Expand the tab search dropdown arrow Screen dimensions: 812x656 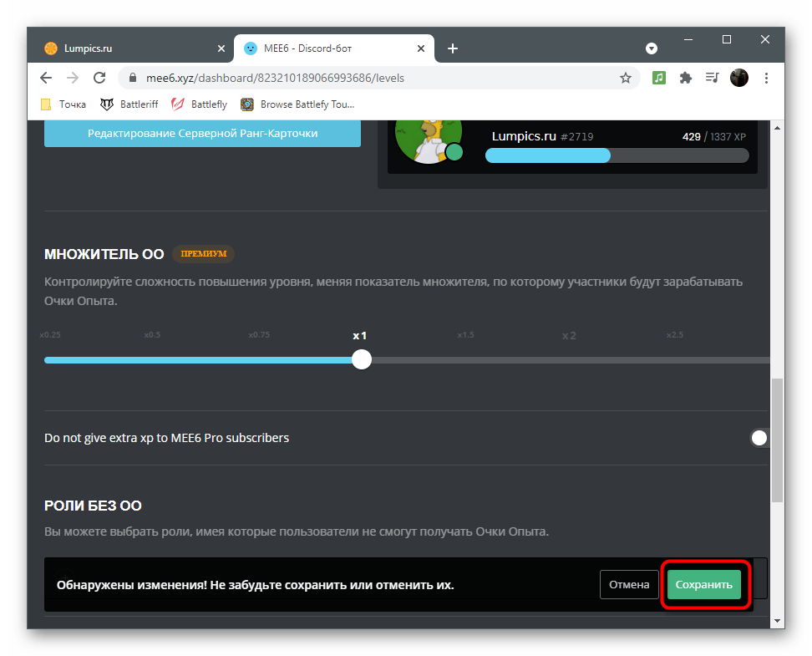652,48
